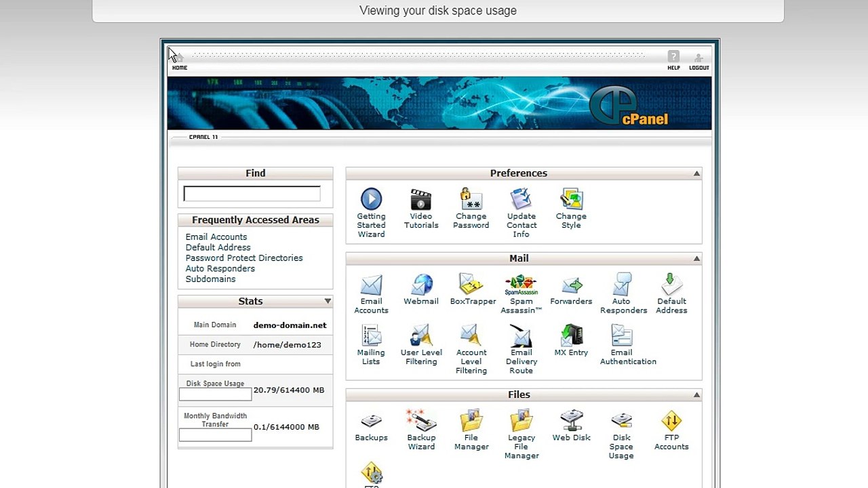Click the Auto Responders link in Frequently Accessed Areas
Image resolution: width=868 pixels, height=488 pixels.
[220, 268]
